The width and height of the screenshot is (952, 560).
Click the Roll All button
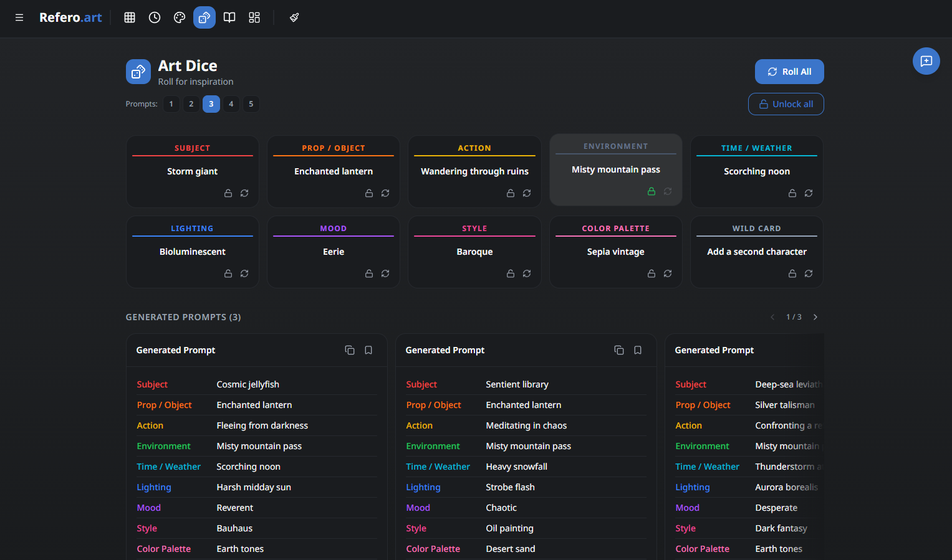[x=789, y=72]
